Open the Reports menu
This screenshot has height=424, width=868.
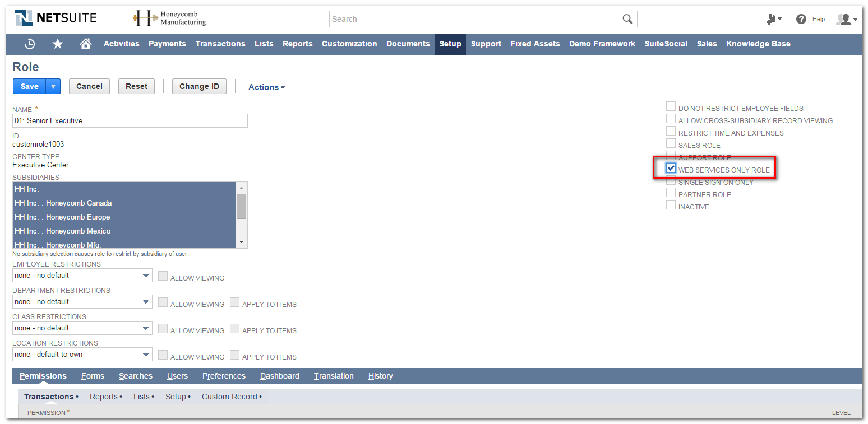298,44
